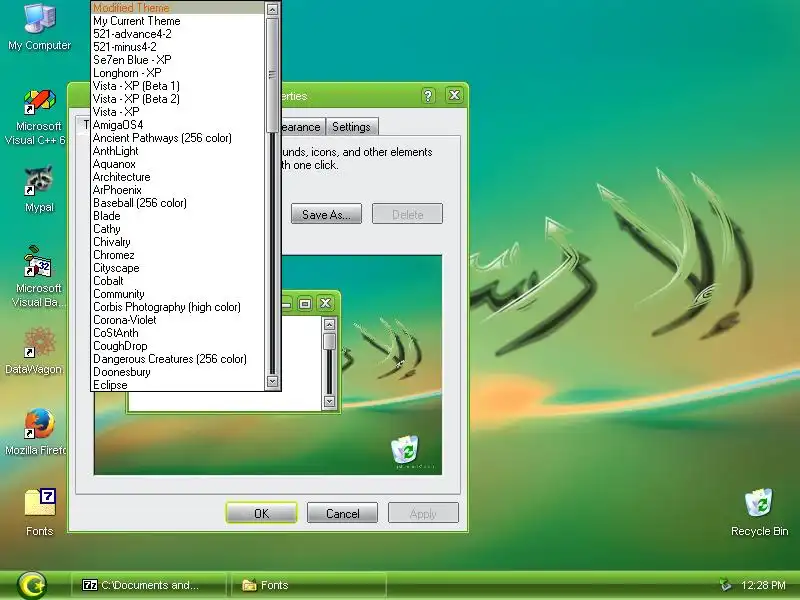Click theme list scroll up arrow
Viewport: 800px width, 600px height.
tap(272, 9)
